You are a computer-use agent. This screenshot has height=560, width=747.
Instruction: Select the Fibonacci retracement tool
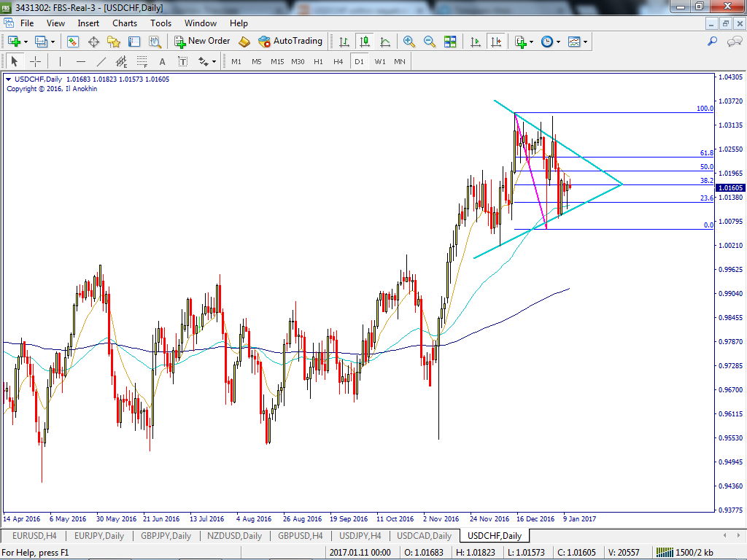[142, 61]
